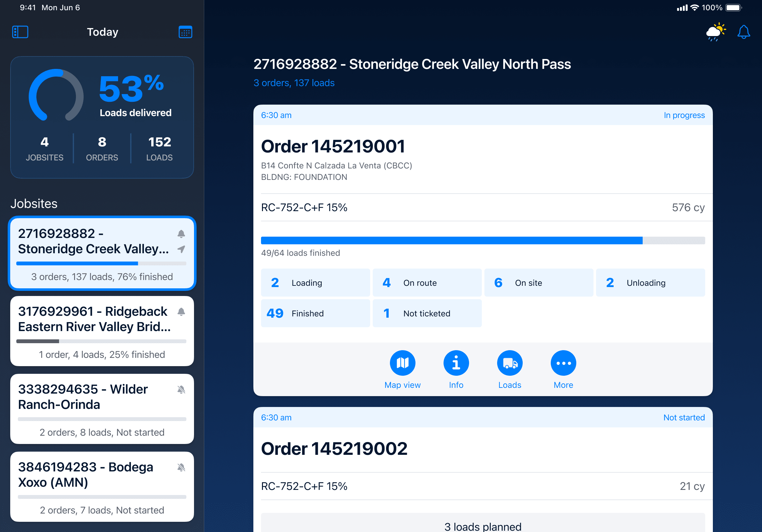
Task: Select Wilder Ranch-Orinda jobsite
Action: pos(102,409)
